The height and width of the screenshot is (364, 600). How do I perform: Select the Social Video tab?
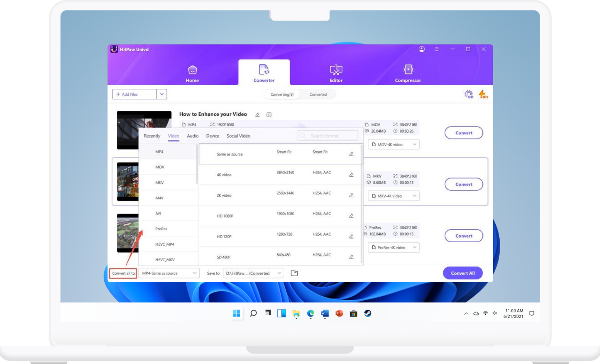238,136
